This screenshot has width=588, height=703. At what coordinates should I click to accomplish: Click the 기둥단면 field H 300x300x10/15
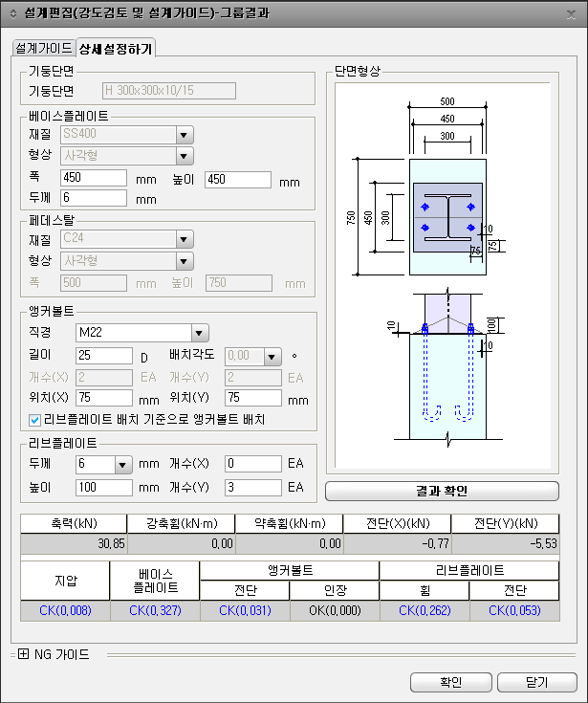[169, 91]
